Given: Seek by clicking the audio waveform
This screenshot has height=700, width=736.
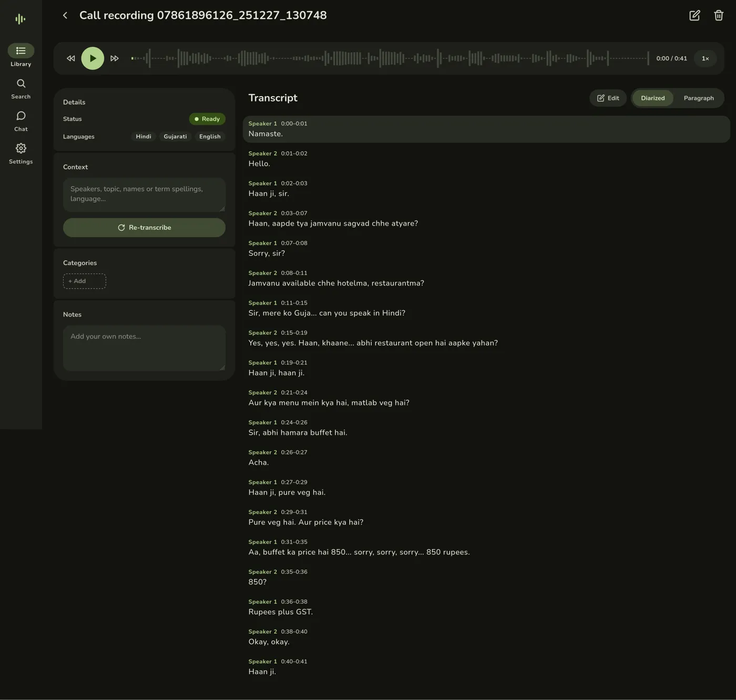Looking at the screenshot, I should coord(390,58).
